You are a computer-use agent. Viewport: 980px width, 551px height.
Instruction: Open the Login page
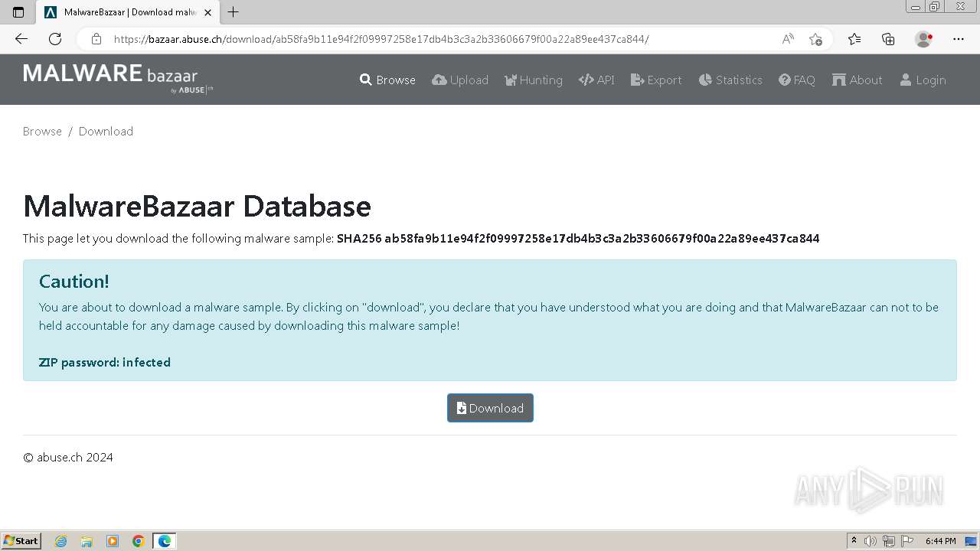point(923,80)
